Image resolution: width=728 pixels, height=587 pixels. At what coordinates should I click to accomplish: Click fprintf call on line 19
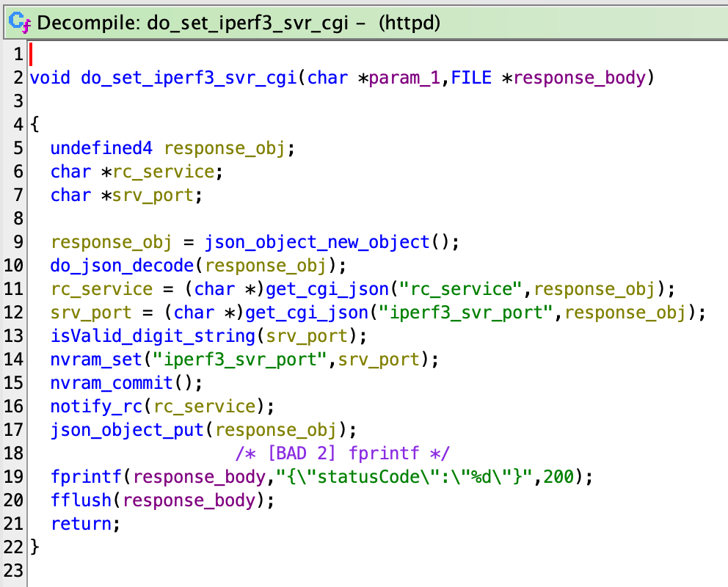tap(86, 477)
